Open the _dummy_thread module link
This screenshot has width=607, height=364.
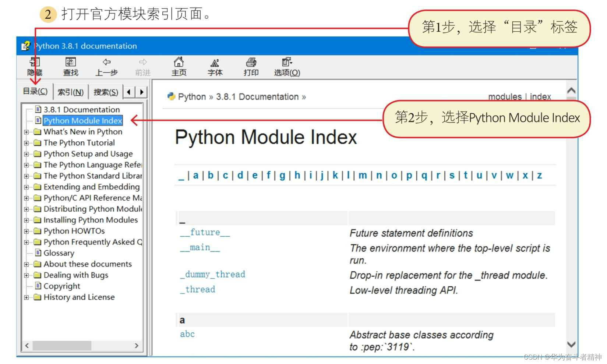click(x=212, y=275)
